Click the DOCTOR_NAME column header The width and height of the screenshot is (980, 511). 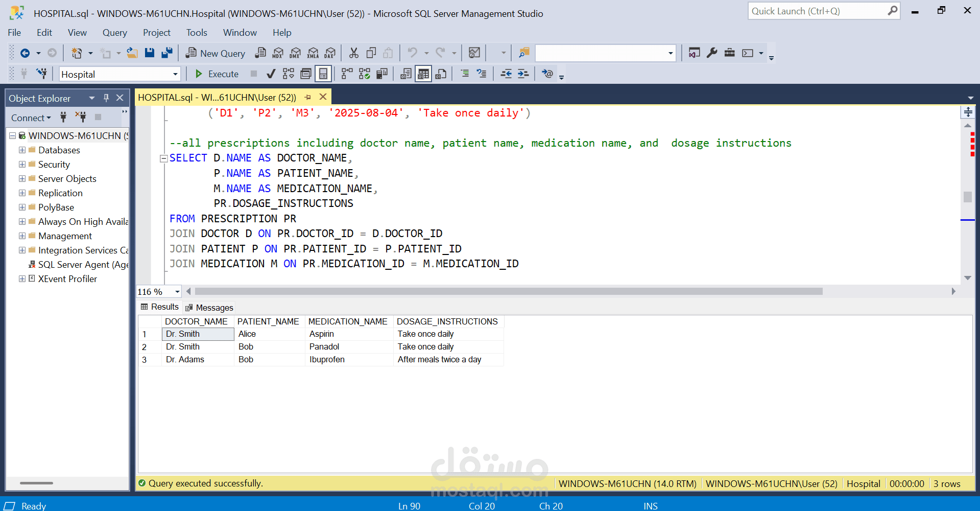197,321
